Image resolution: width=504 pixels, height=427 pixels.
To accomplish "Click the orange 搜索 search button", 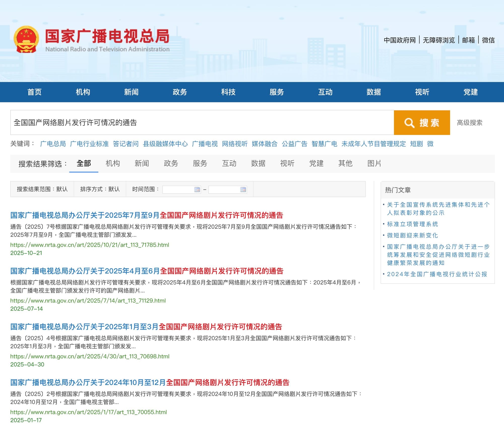I will [x=422, y=123].
